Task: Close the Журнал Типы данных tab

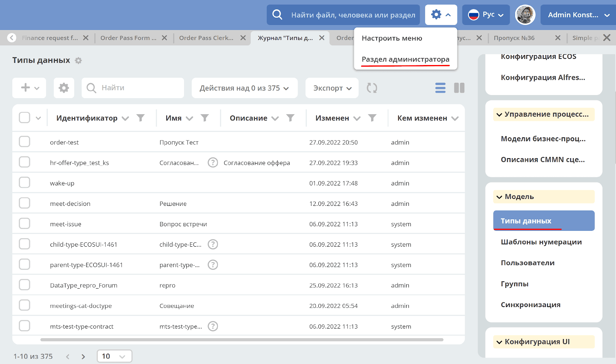Action: pyautogui.click(x=322, y=38)
